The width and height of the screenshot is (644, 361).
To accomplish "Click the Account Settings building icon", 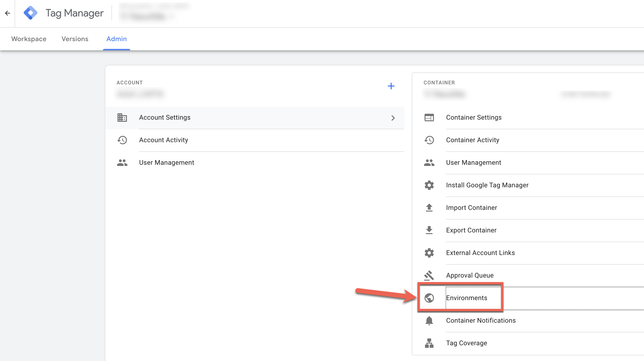I will (x=122, y=118).
